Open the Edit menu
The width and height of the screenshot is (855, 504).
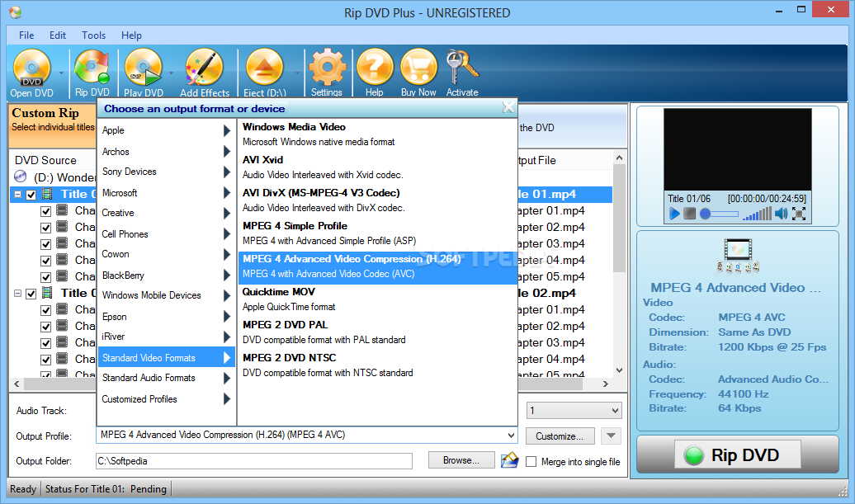pos(57,35)
